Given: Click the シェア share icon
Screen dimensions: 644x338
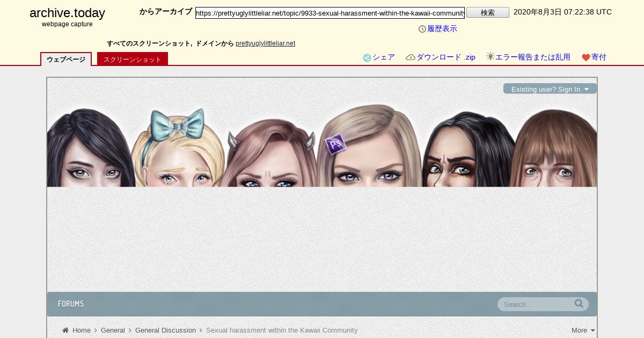Looking at the screenshot, I should click(x=367, y=58).
